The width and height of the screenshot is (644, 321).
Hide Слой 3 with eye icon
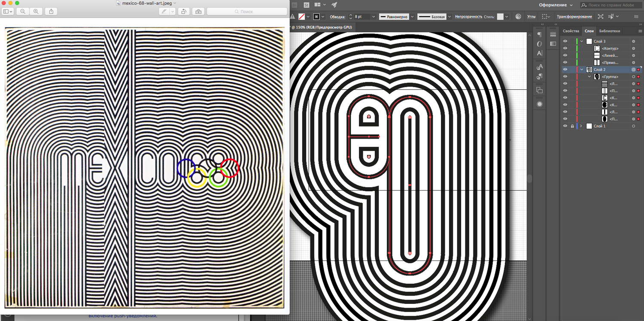(x=565, y=41)
